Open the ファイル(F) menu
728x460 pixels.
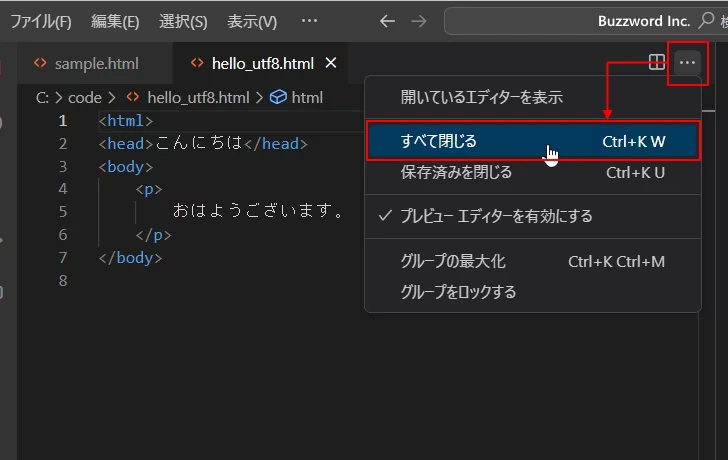(x=41, y=21)
